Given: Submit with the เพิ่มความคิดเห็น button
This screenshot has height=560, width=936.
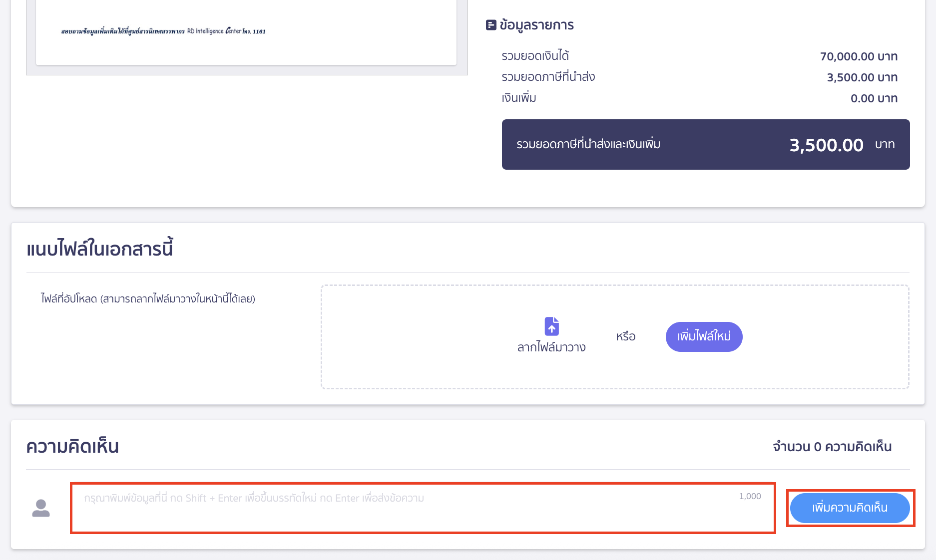Looking at the screenshot, I should tap(850, 508).
